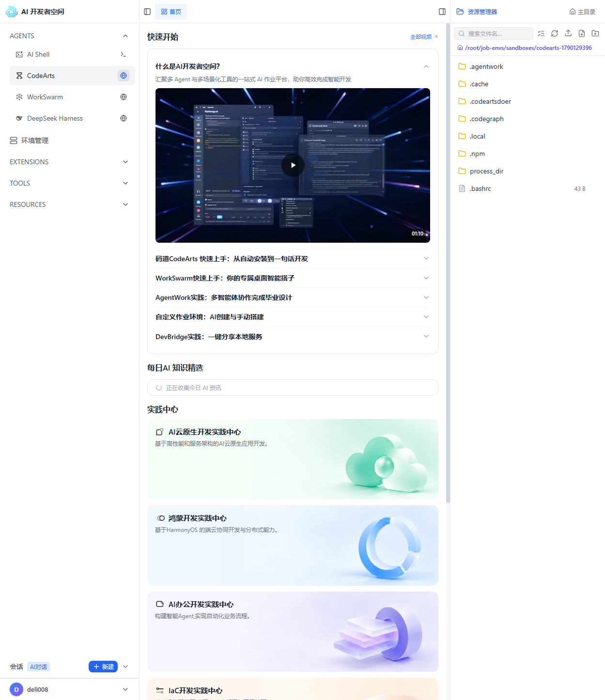Click the multi-select checklist icon in file manager
The height and width of the screenshot is (700, 605).
(x=541, y=33)
